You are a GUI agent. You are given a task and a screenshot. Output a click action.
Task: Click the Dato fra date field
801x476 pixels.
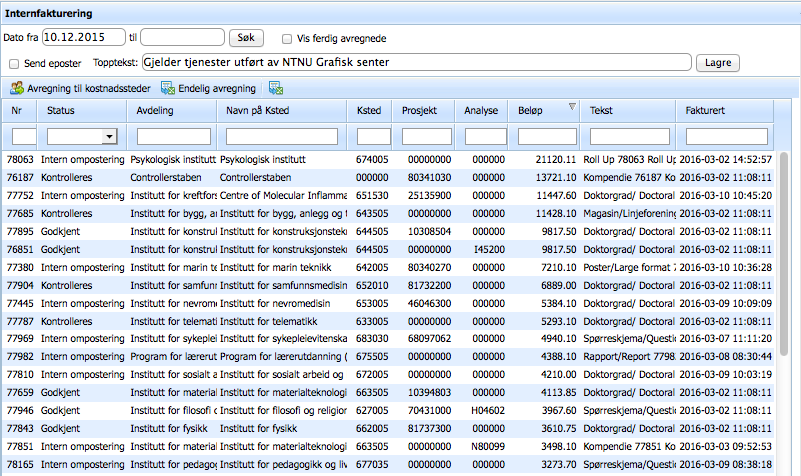point(83,37)
